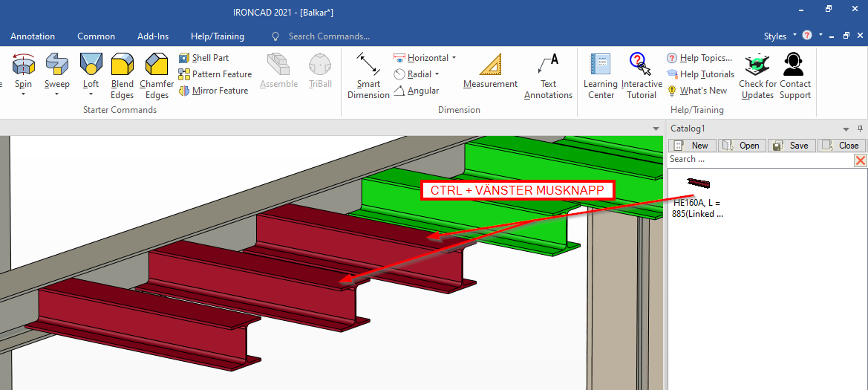Open Help Topics
The image size is (868, 390).
click(699, 58)
